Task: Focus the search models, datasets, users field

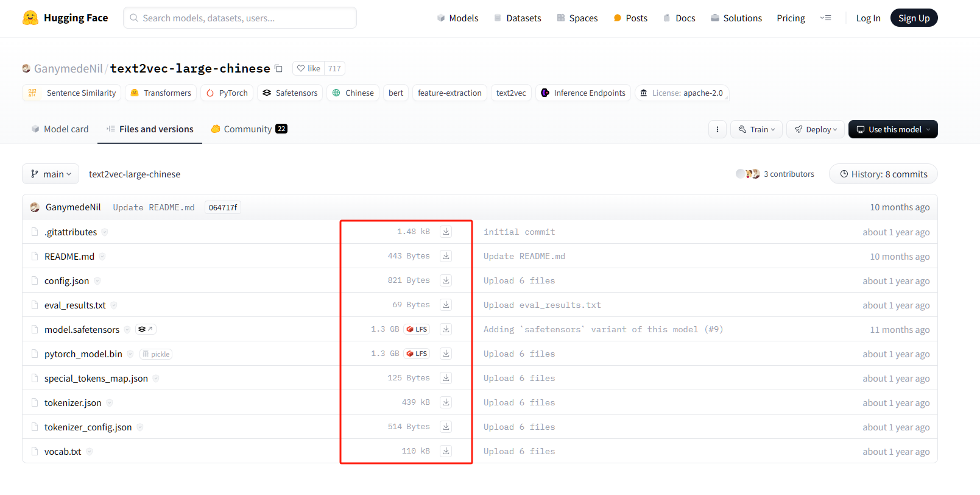Action: coord(240,18)
